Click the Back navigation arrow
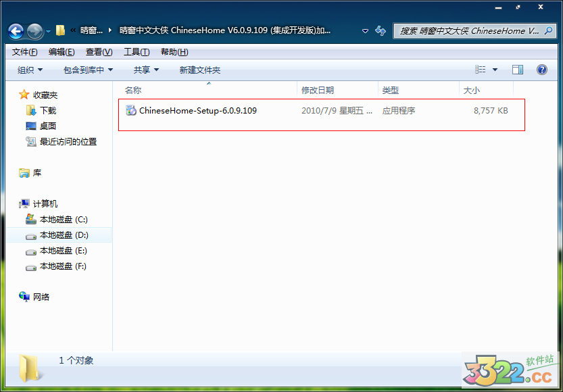Image resolution: width=563 pixels, height=392 pixels. pos(16,32)
